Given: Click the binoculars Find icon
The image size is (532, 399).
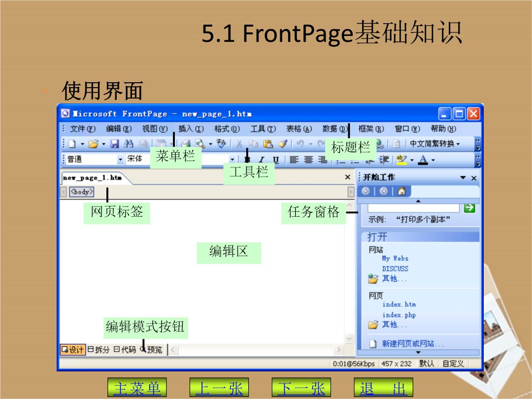Looking at the screenshot, I should coord(128,144).
